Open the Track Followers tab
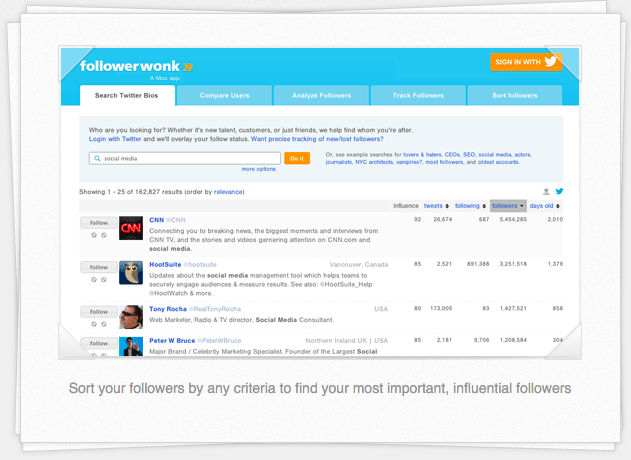 point(418,95)
